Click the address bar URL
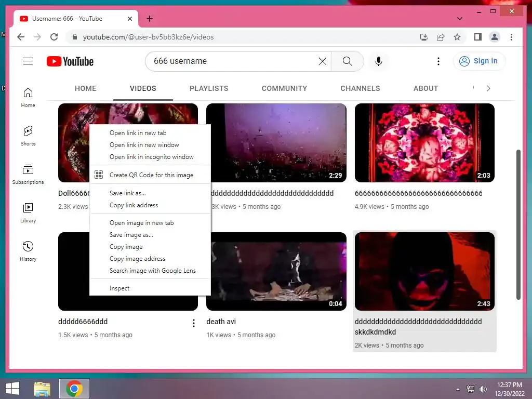 [148, 37]
